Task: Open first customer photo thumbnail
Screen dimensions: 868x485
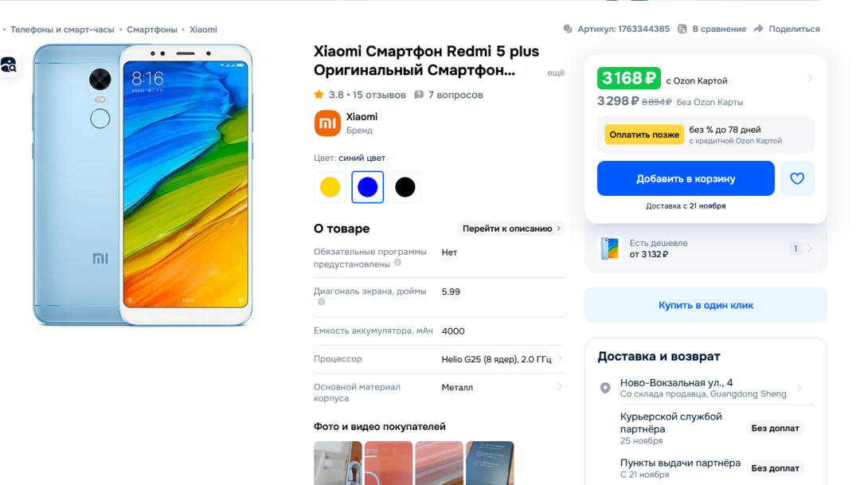Action: (338, 463)
